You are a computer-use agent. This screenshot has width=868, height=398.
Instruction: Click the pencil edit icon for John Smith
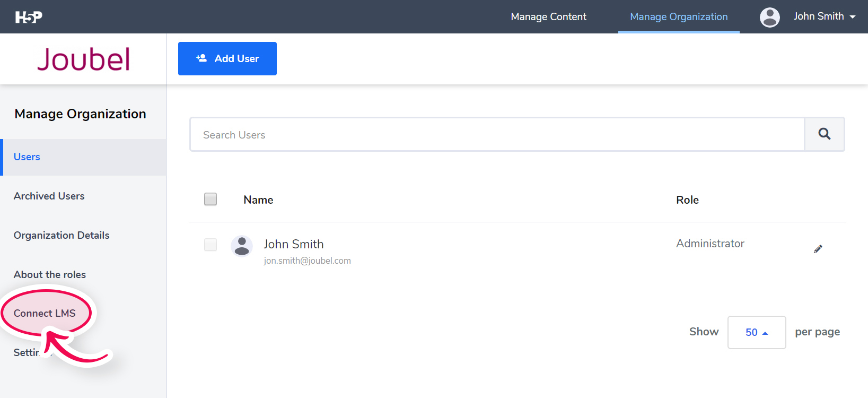(818, 249)
